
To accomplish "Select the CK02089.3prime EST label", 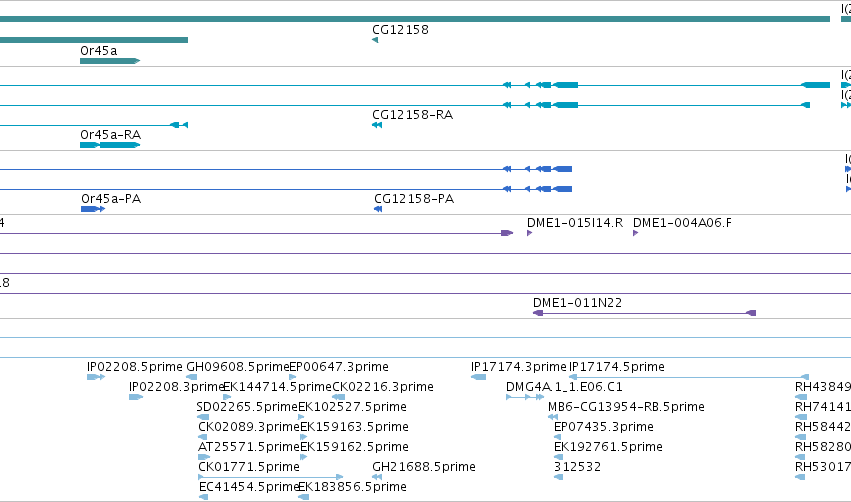I will (249, 427).
